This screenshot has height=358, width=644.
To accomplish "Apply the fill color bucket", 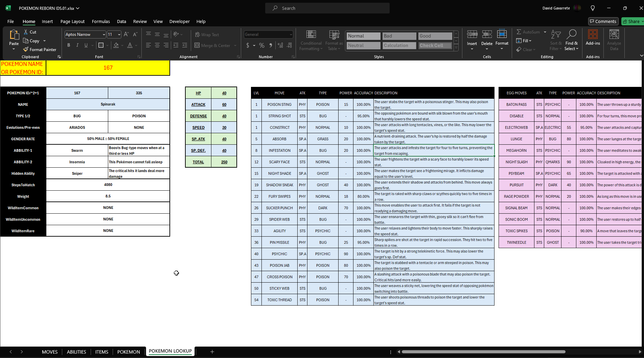I will click(116, 45).
